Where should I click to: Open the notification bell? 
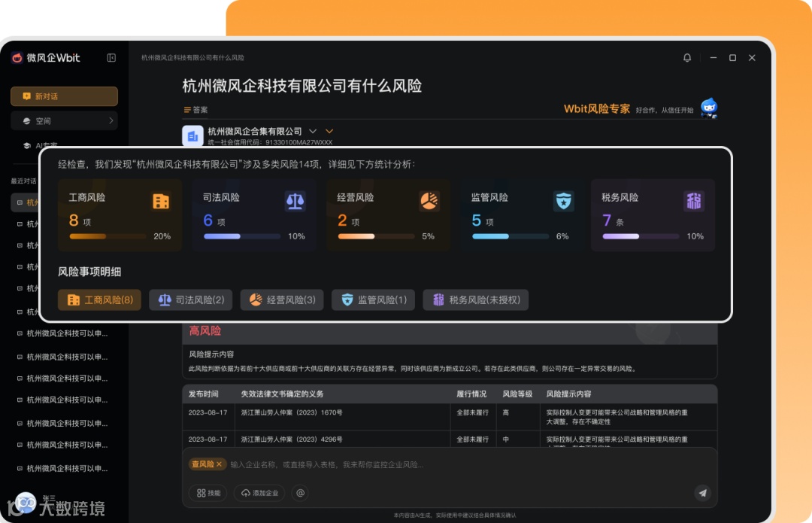687,57
